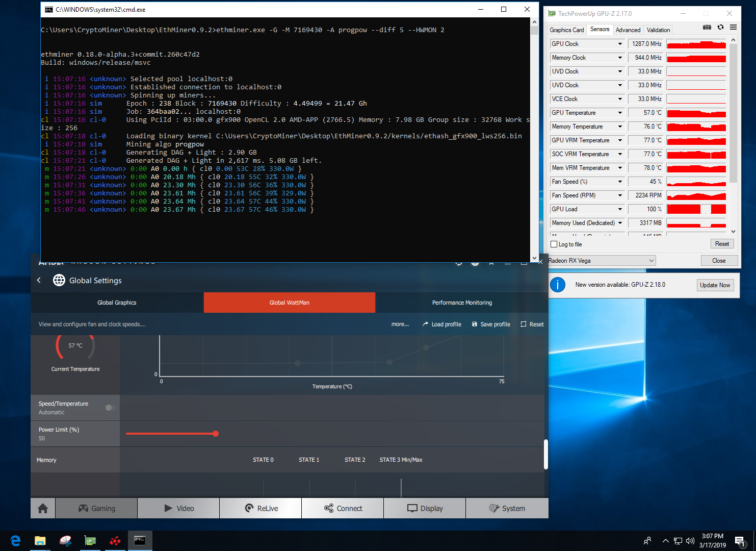
Task: Expand the GPU Clock sensor dropdown
Action: click(620, 44)
